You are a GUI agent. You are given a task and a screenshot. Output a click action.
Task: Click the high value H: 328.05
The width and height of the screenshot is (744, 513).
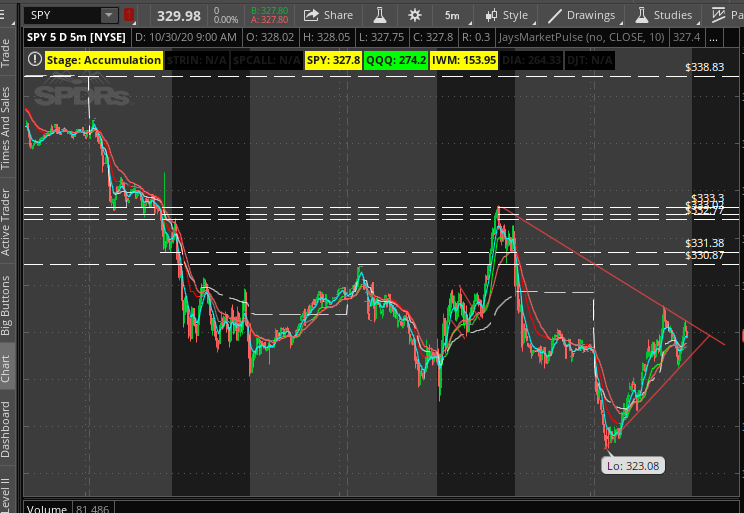pos(326,37)
